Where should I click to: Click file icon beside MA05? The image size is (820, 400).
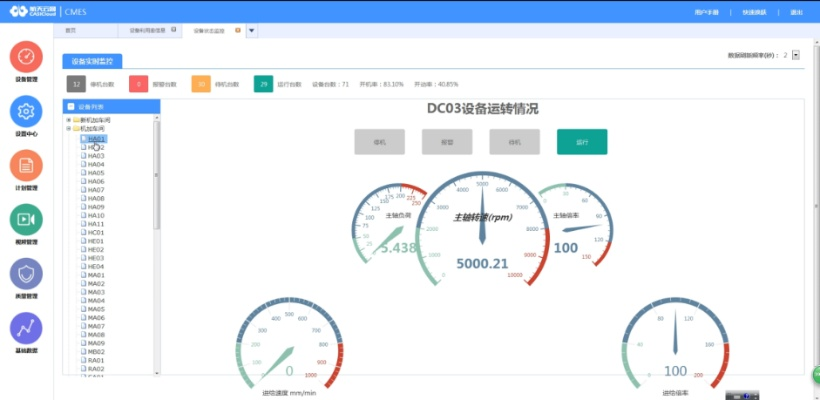83,309
